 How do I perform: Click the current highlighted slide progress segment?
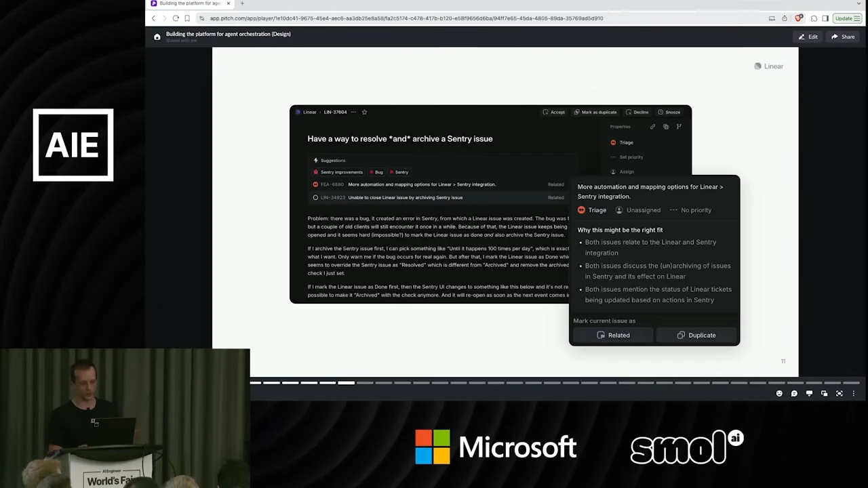click(x=346, y=383)
